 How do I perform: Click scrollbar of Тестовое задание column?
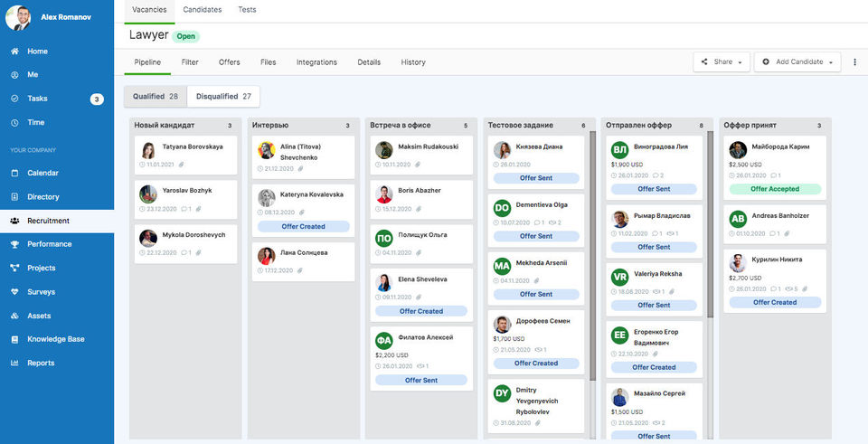593,256
